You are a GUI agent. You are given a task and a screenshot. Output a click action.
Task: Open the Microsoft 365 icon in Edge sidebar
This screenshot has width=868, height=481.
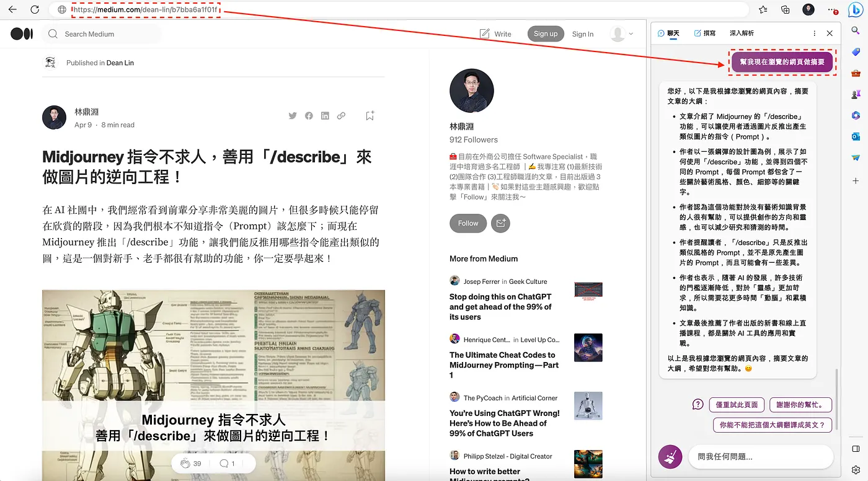pyautogui.click(x=856, y=115)
